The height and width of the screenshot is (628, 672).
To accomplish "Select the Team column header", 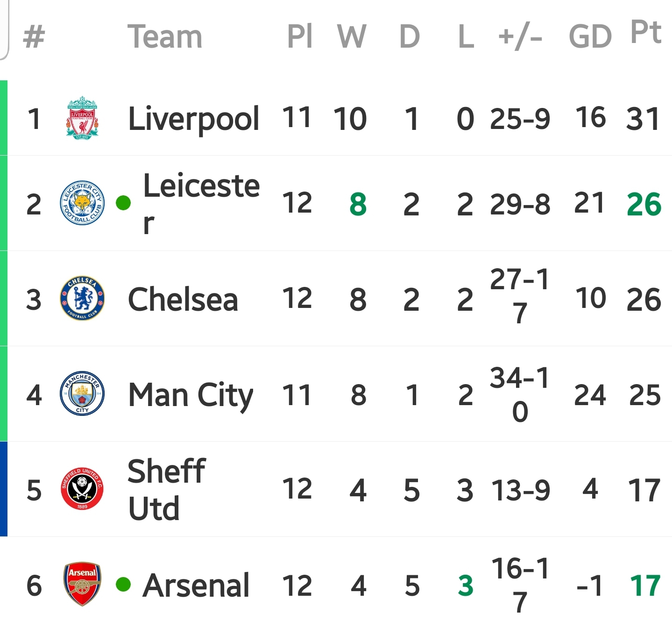I will [165, 36].
